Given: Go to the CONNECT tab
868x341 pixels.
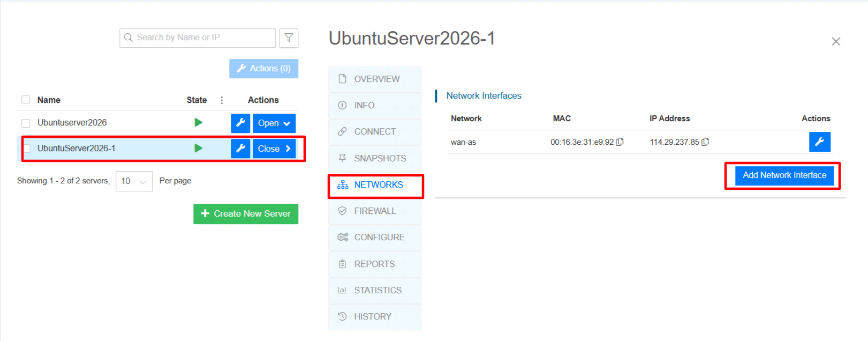Looking at the screenshot, I should coord(375,132).
